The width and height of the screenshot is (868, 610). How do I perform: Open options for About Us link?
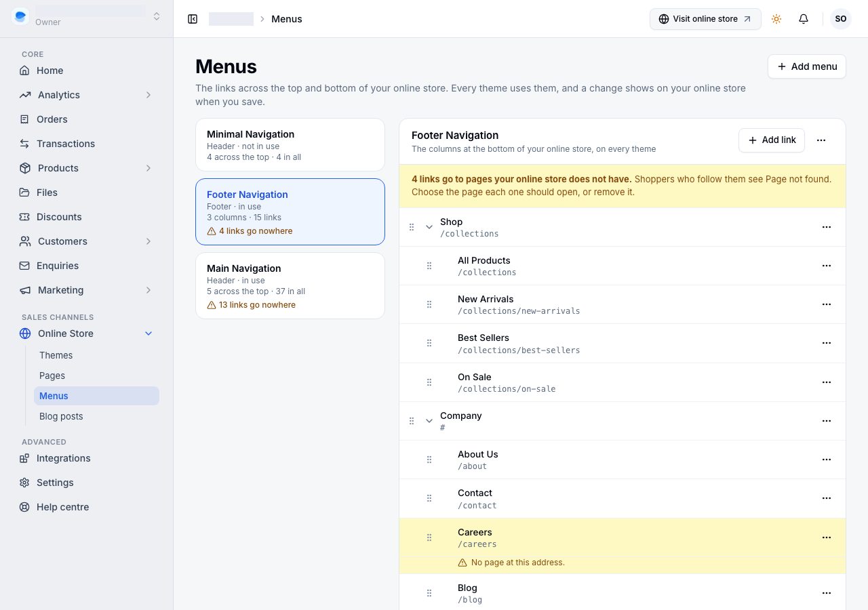827,460
